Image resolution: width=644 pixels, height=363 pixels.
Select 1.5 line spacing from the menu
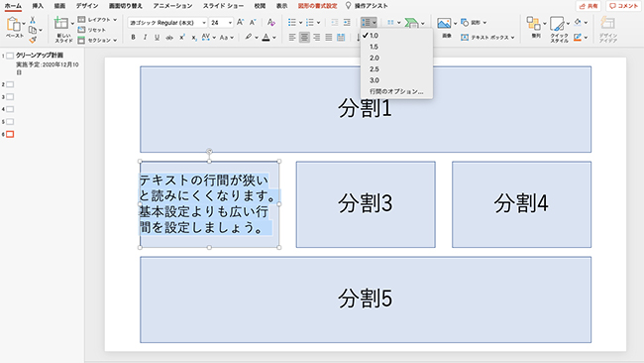click(396, 47)
